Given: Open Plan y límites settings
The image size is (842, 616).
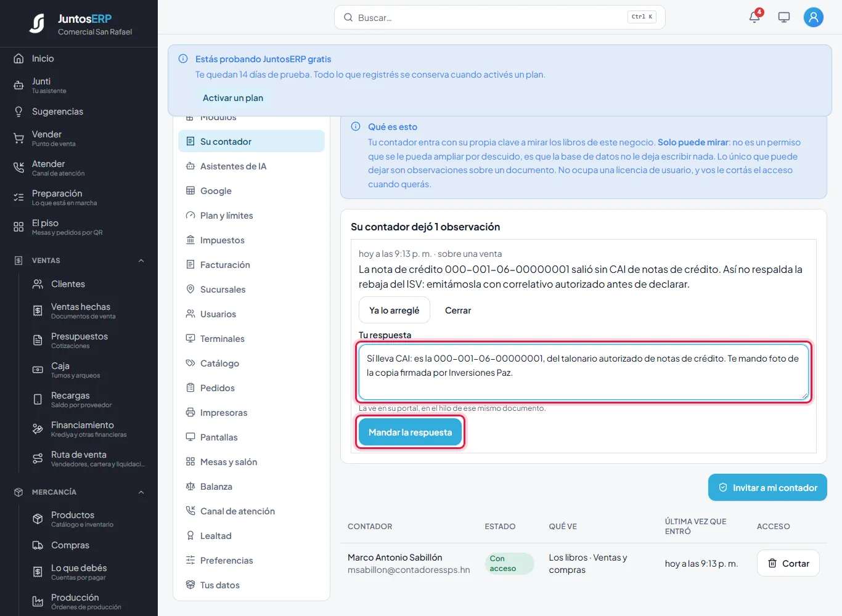Looking at the screenshot, I should 251,215.
